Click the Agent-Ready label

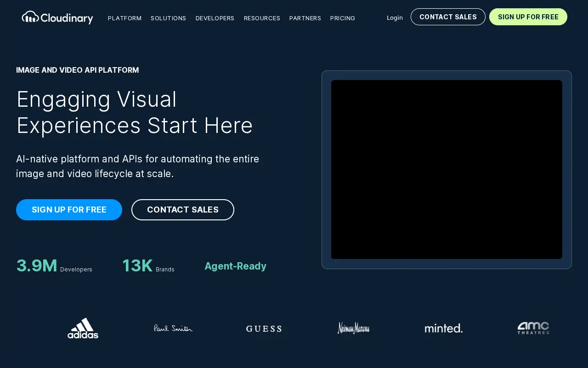tap(235, 266)
